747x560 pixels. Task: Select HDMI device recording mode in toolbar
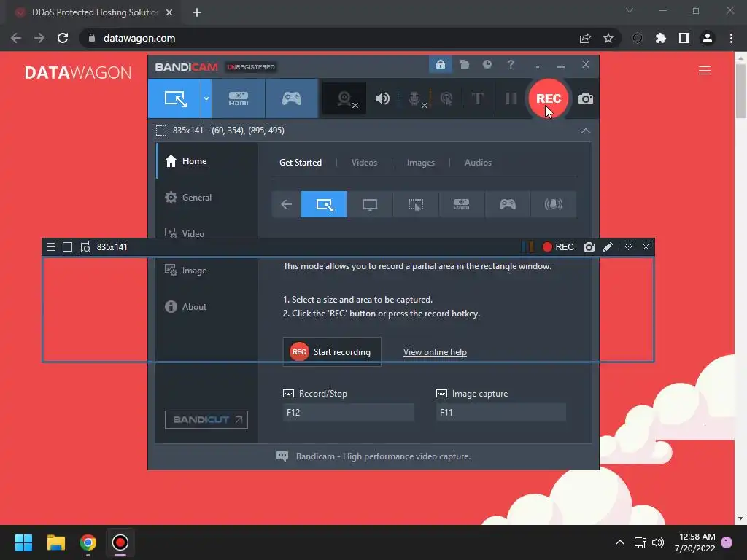point(239,98)
